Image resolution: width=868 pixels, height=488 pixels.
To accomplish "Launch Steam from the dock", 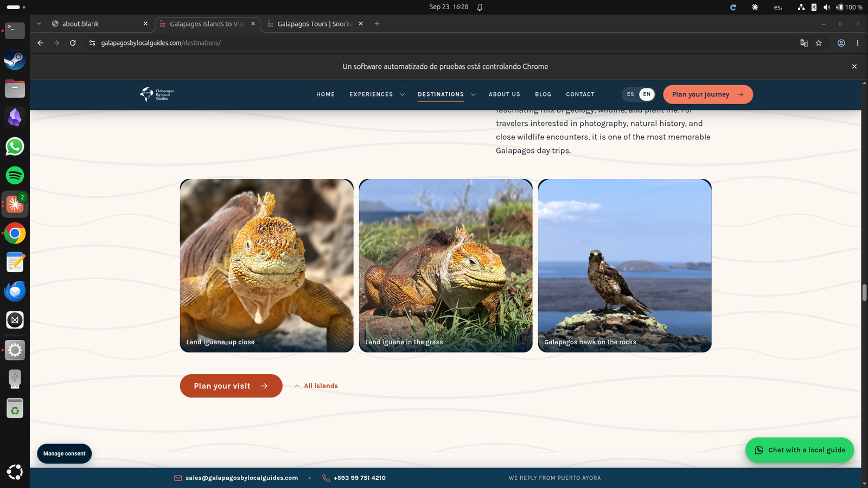I will pyautogui.click(x=15, y=60).
